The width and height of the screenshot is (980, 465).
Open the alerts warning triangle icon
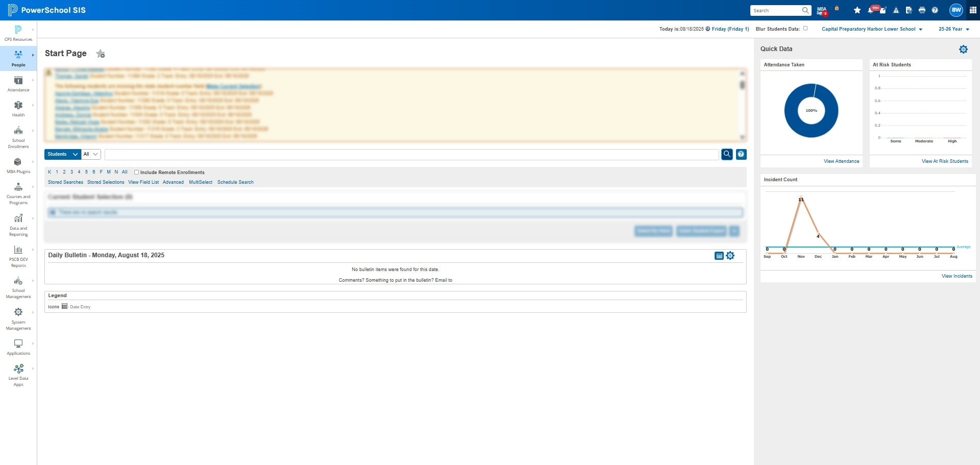click(896, 10)
